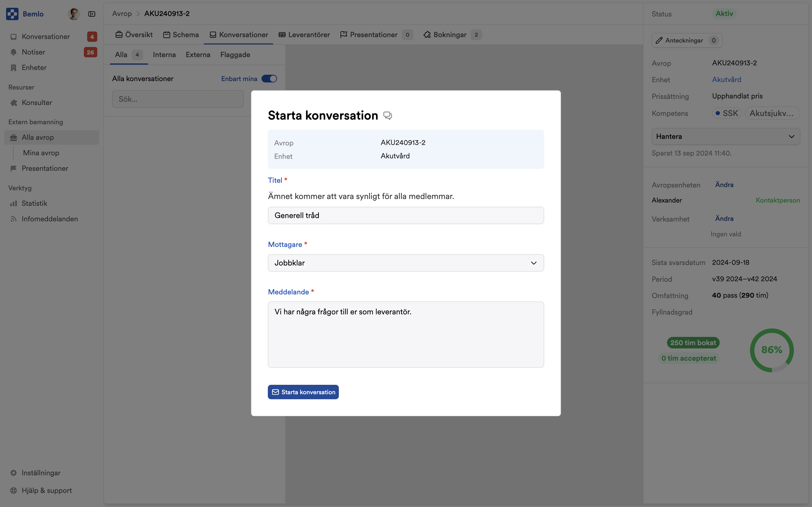Click the Översikt tab briefcase icon
Screen dimensions: 812x507
119,35
